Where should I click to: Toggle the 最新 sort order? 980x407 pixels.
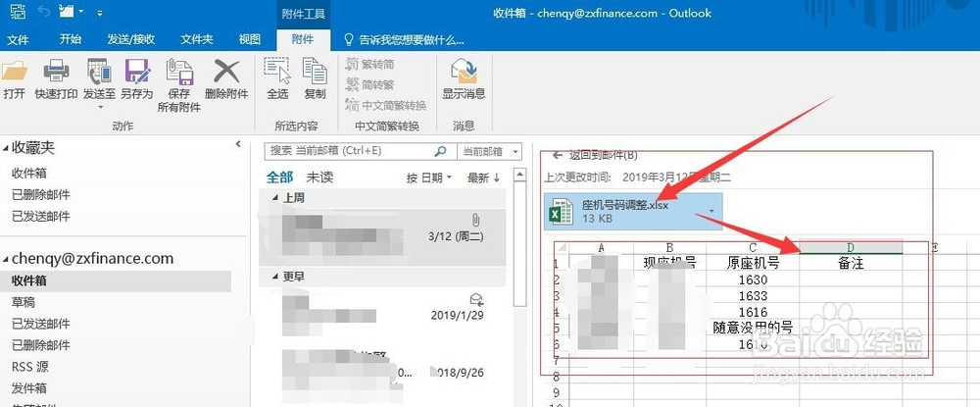point(483,178)
